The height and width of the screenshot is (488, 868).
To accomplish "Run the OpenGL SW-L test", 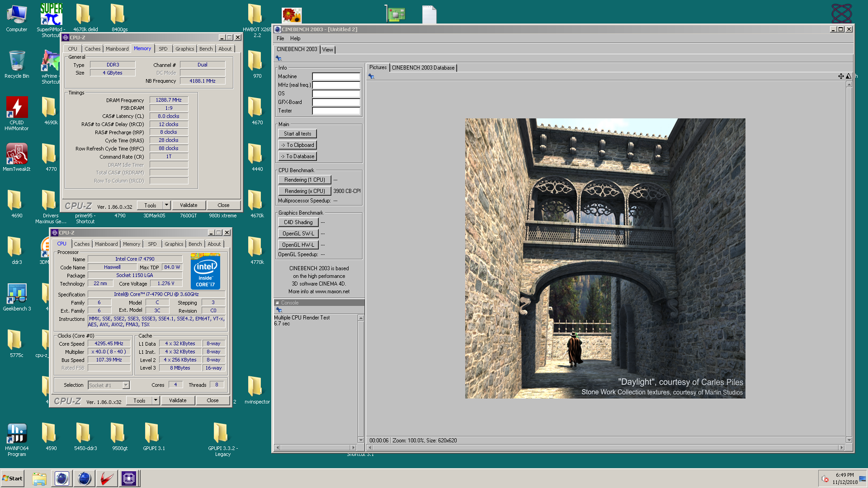I will pyautogui.click(x=298, y=234).
